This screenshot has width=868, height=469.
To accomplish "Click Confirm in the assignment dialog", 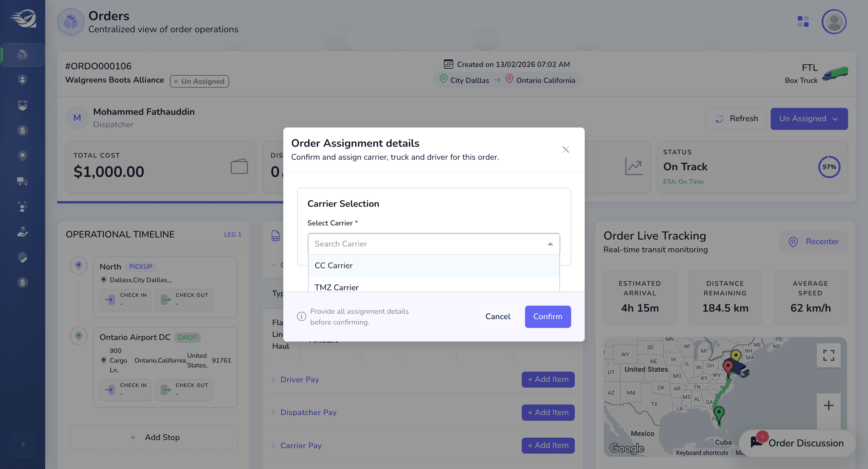I will coord(548,316).
